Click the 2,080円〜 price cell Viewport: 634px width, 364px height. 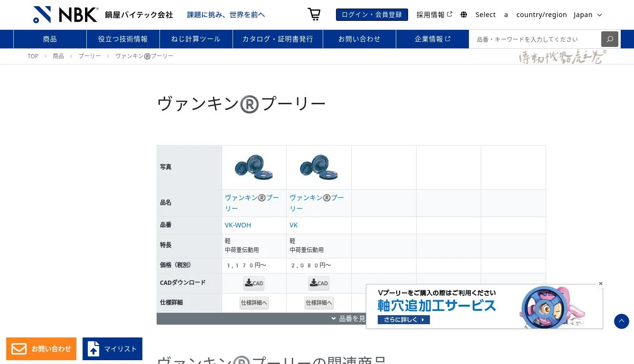pyautogui.click(x=319, y=265)
